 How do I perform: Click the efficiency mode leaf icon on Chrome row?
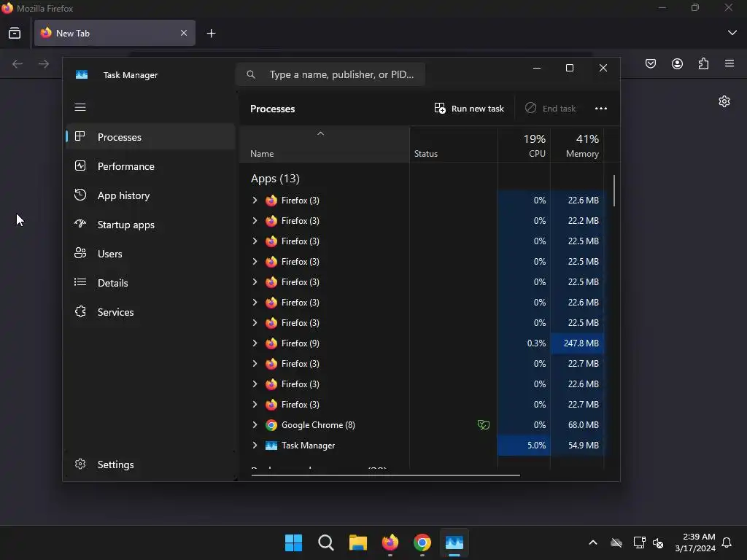point(483,425)
